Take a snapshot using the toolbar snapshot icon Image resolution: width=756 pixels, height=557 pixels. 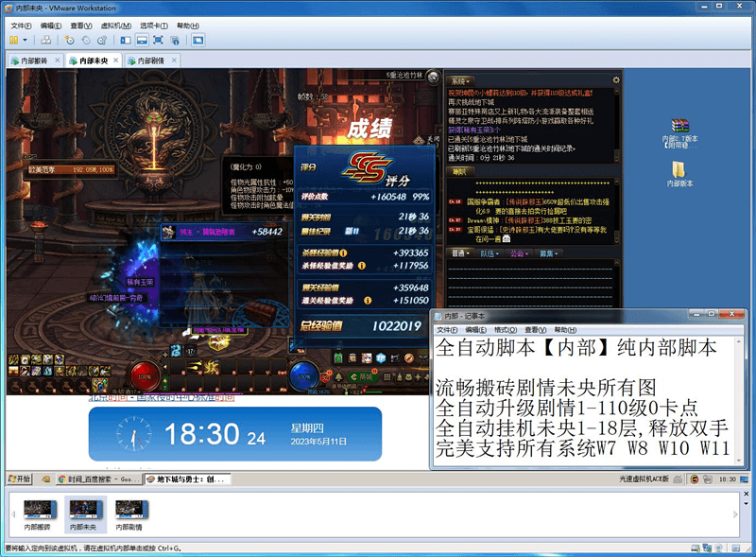(x=69, y=40)
